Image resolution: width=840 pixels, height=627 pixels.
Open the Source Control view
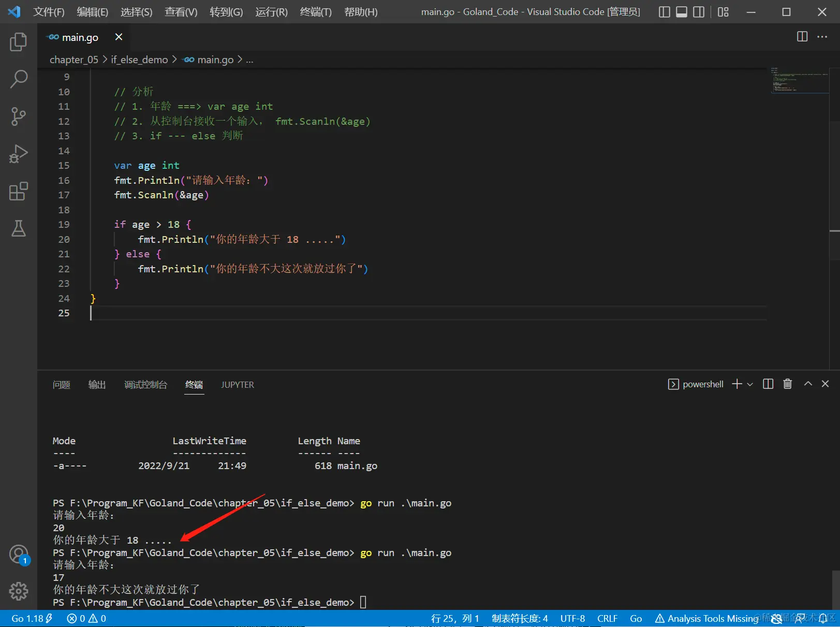pos(19,116)
